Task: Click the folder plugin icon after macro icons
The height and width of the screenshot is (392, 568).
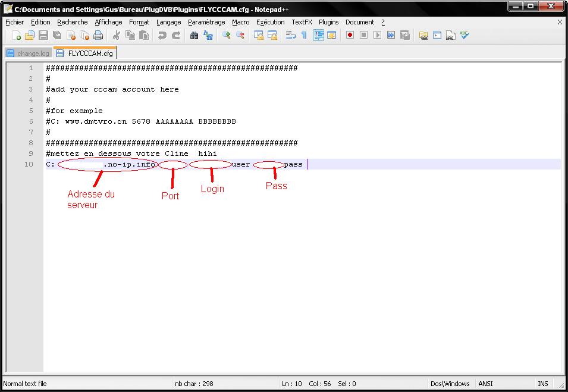Action: point(423,35)
